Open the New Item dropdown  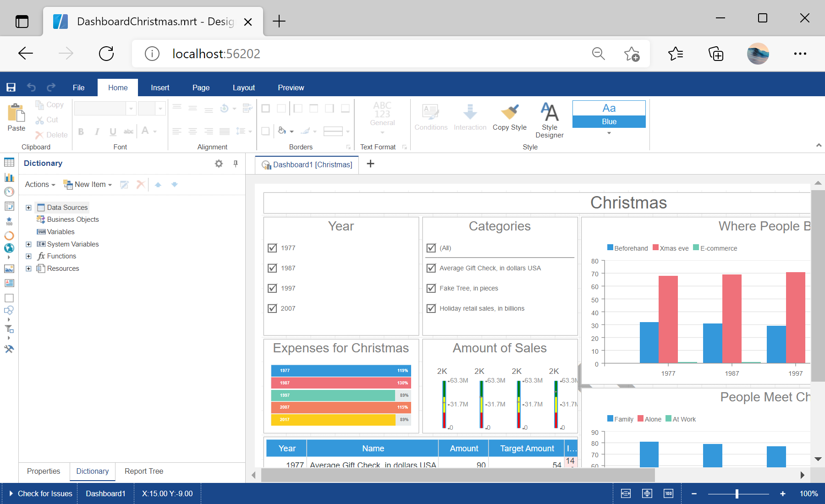tap(88, 185)
